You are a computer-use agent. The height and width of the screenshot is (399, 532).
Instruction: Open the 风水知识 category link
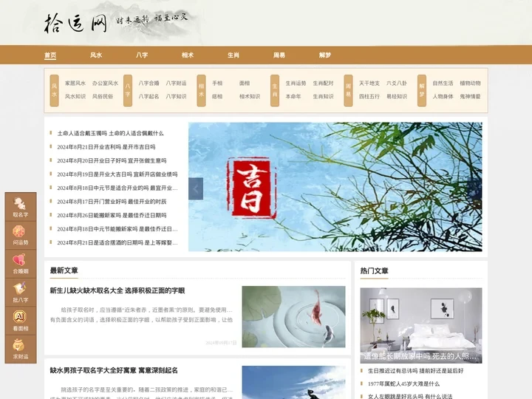(x=75, y=96)
